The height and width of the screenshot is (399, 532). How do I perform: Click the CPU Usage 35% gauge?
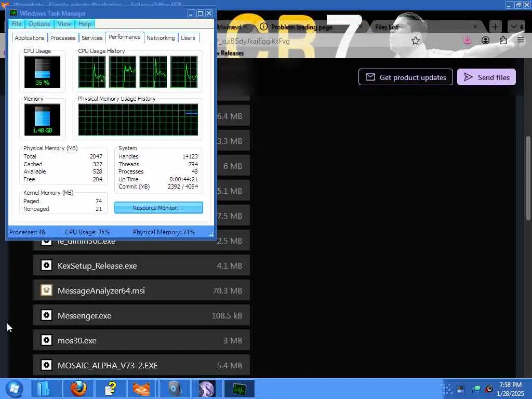43,72
